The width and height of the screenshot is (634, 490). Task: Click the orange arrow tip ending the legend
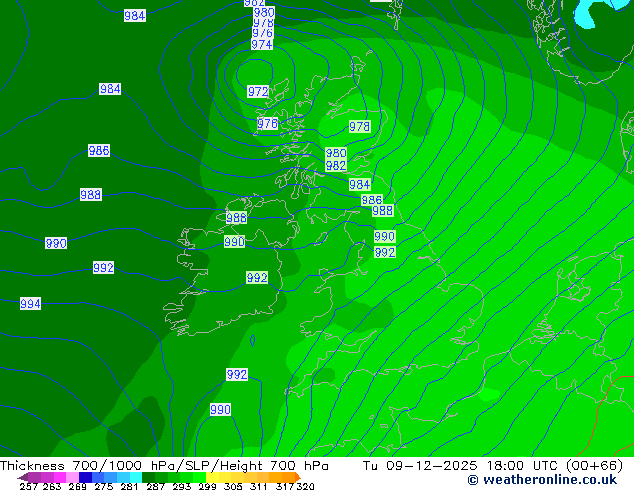[298, 477]
